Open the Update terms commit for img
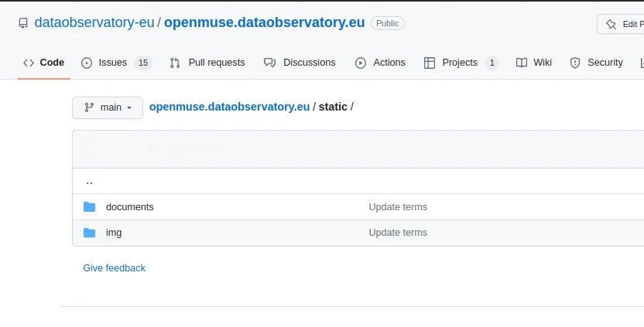644x327 pixels. tap(398, 233)
